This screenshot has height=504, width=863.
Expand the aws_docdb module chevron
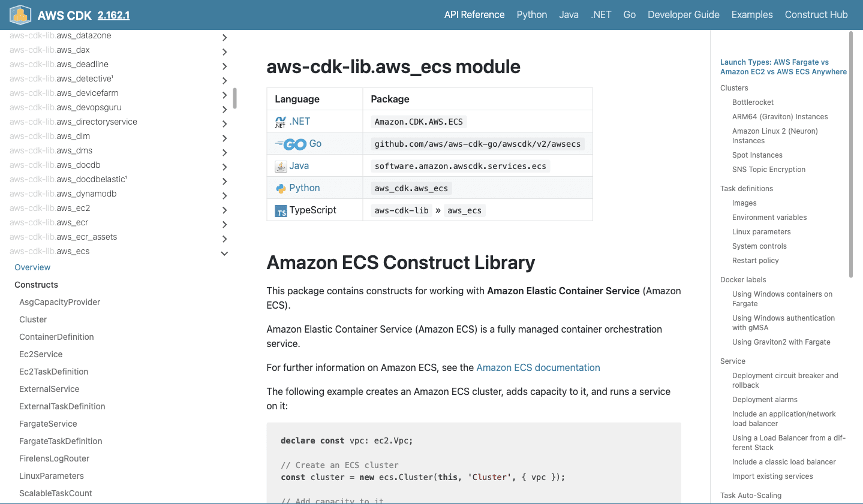tap(224, 167)
